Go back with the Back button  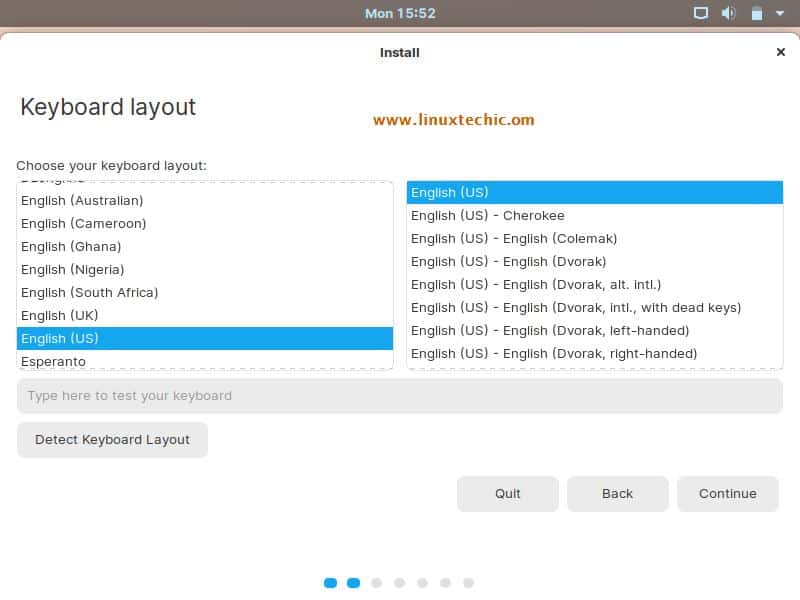[617, 493]
